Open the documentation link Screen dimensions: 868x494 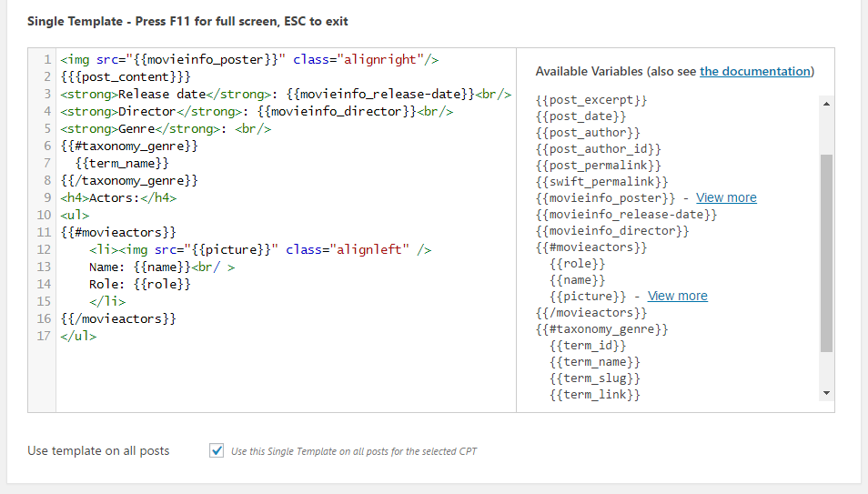coord(755,72)
